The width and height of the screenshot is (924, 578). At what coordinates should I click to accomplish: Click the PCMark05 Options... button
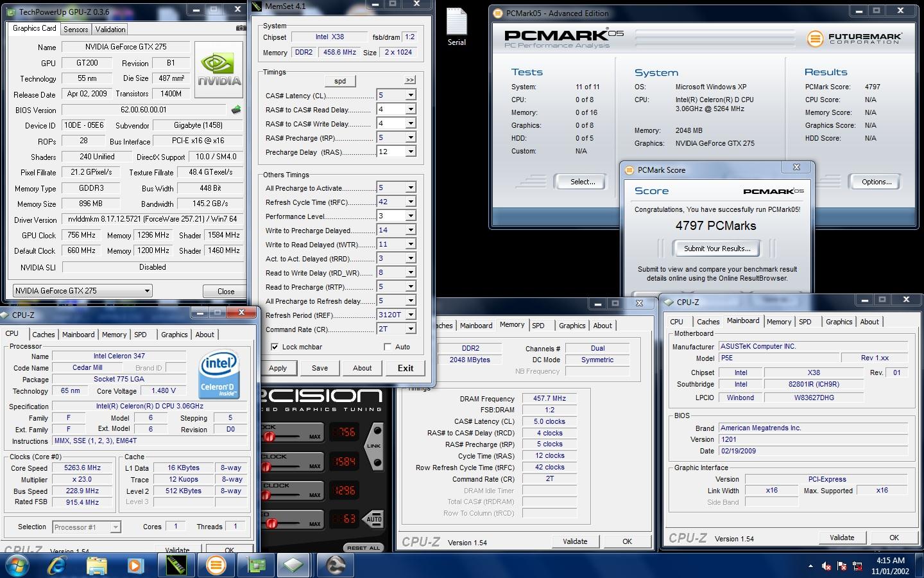pos(877,182)
